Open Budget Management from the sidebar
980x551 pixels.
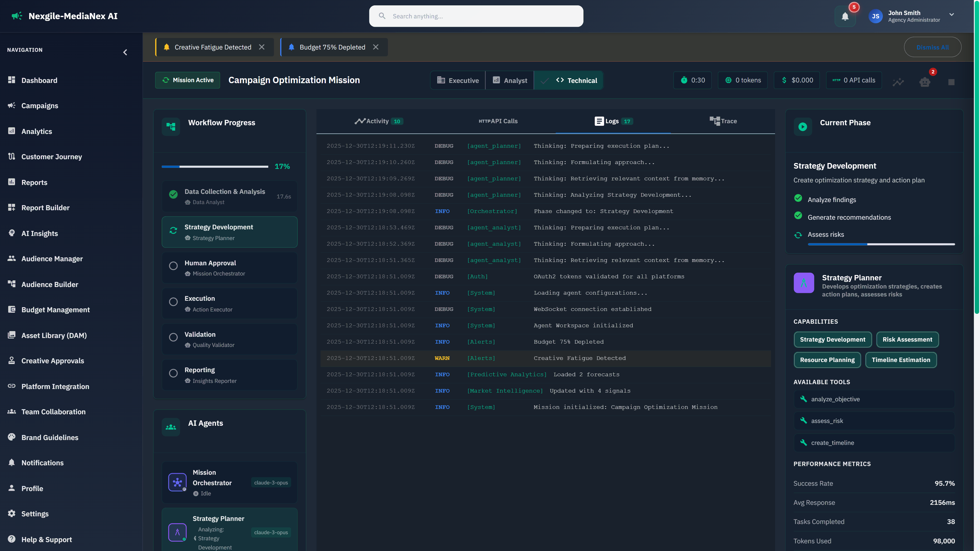pyautogui.click(x=56, y=309)
